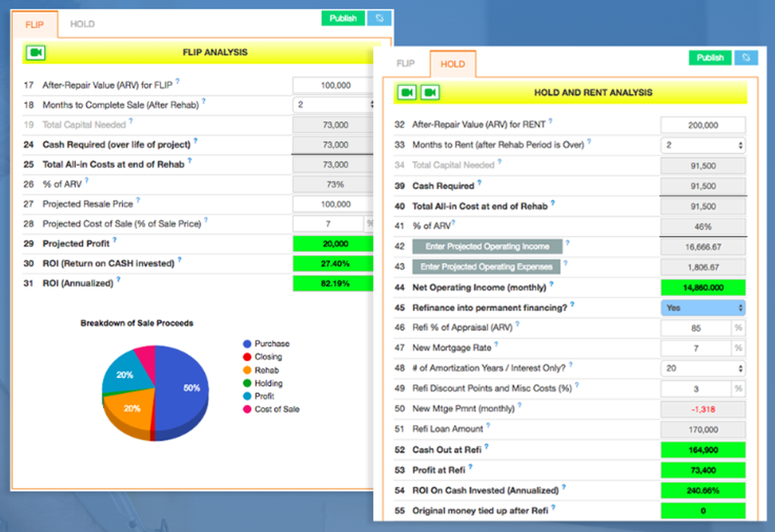Show help for Refi Discount Points and Misc Costs

[577, 385]
